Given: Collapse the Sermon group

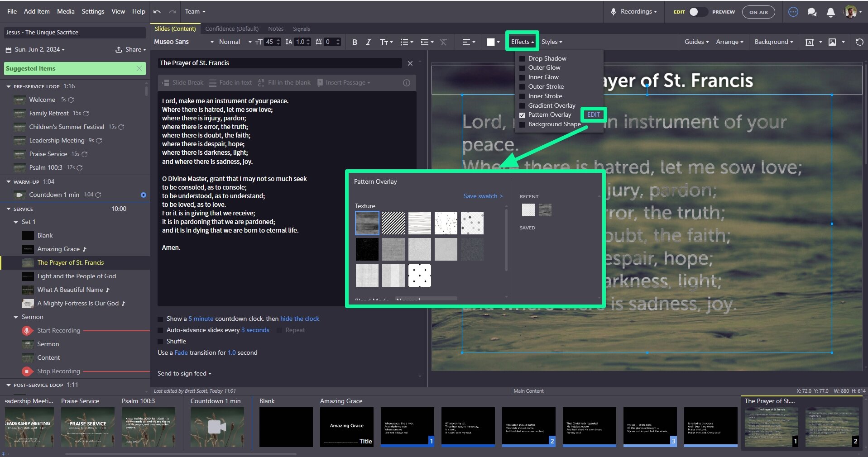Looking at the screenshot, I should (16, 317).
